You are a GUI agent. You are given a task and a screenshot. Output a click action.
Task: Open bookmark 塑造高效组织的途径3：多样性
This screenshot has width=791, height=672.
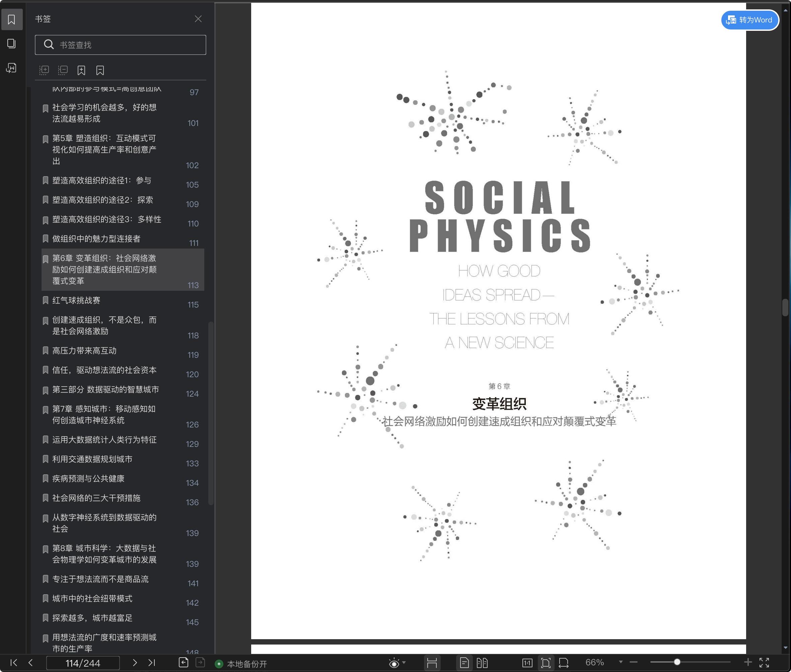point(123,220)
